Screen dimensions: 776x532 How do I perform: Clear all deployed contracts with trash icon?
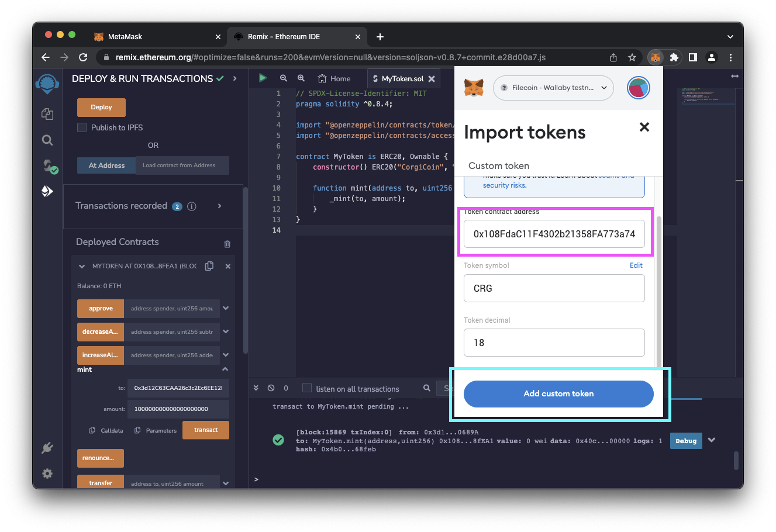[227, 244]
